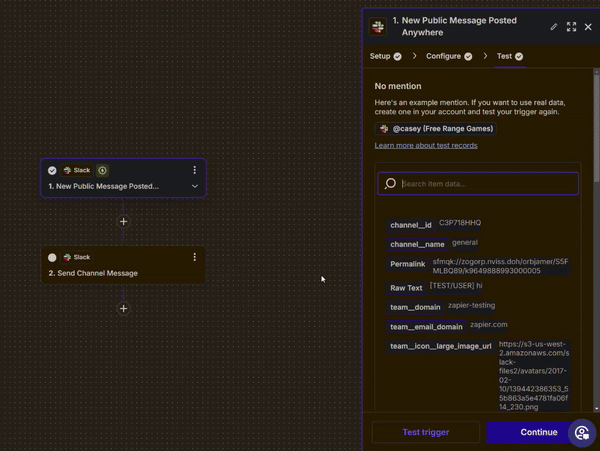Click the Slack icon in @casey record chip

384,129
